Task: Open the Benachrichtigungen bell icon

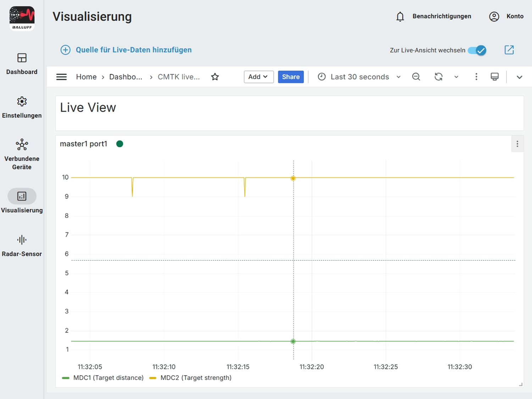Action: tap(400, 17)
